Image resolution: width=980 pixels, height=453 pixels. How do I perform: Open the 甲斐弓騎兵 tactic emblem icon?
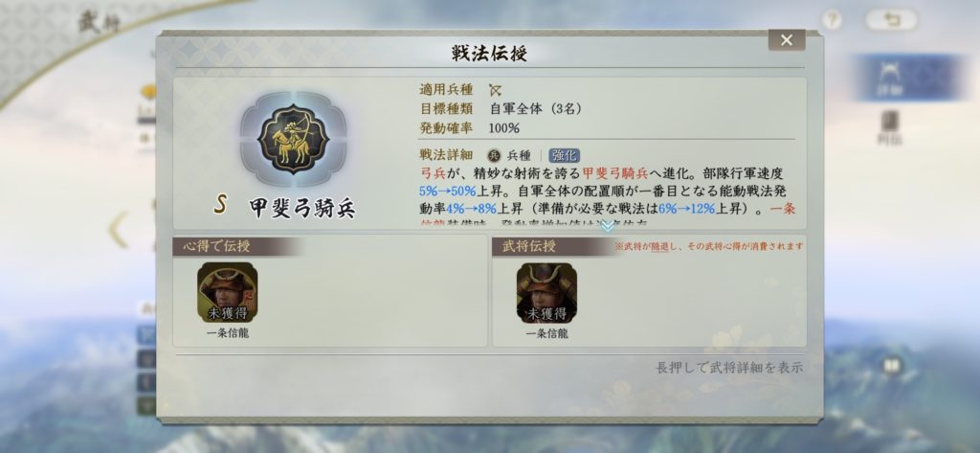pos(293,139)
